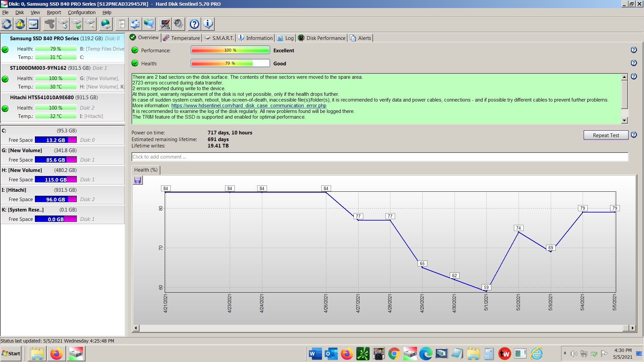Viewport: 644px width, 362px height.
Task: Click the status text scroll-up arrow
Action: tap(624, 77)
